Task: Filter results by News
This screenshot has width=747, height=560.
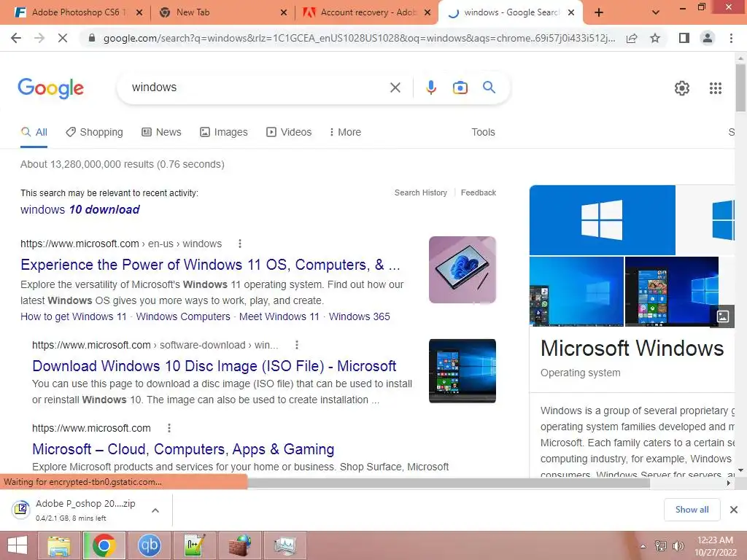Action: tap(161, 133)
